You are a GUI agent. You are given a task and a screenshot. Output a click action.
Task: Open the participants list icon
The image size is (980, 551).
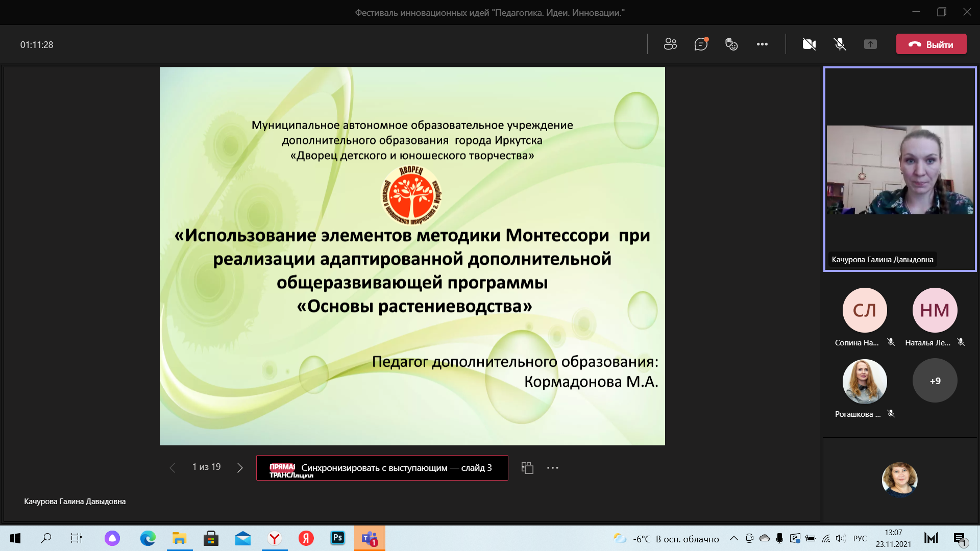[670, 44]
